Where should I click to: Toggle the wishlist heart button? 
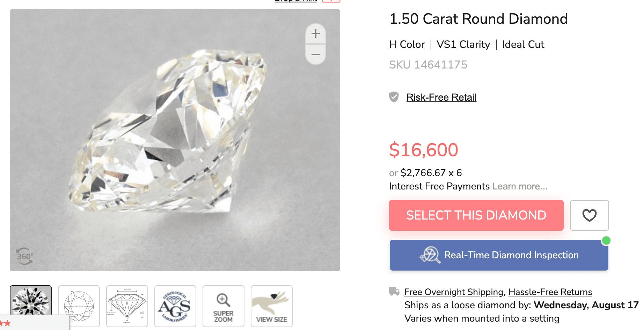click(x=589, y=215)
